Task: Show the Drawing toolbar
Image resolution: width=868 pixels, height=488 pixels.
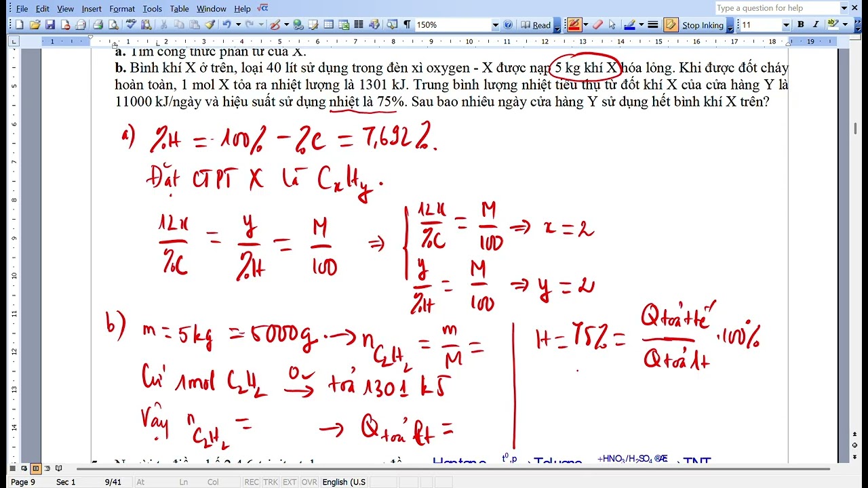Action: 374,24
